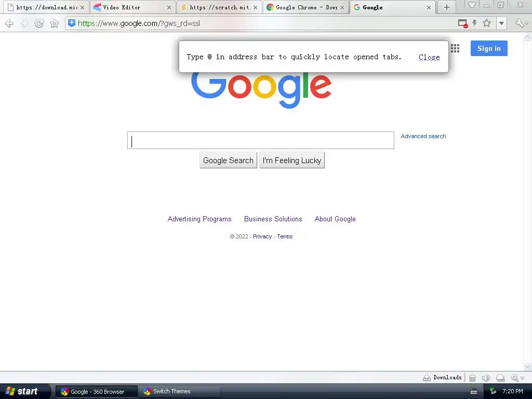The image size is (532, 399).
Task: Close the https://download.mic tab
Action: [82, 7]
